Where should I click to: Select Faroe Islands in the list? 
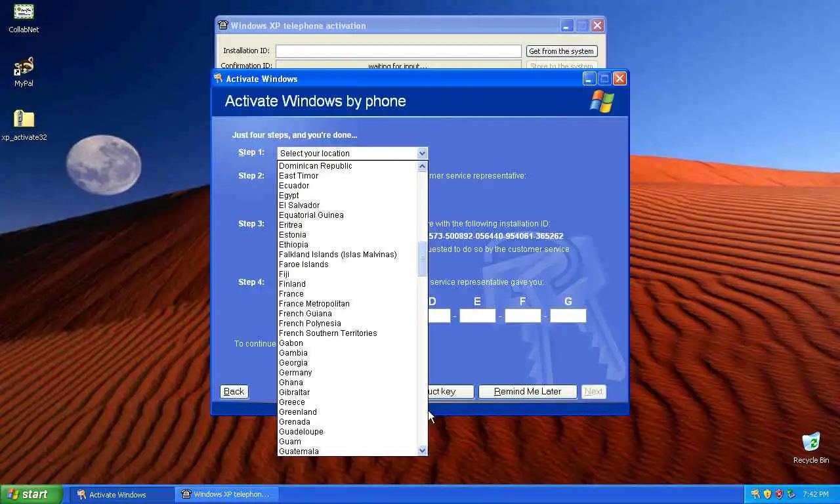pyautogui.click(x=348, y=264)
